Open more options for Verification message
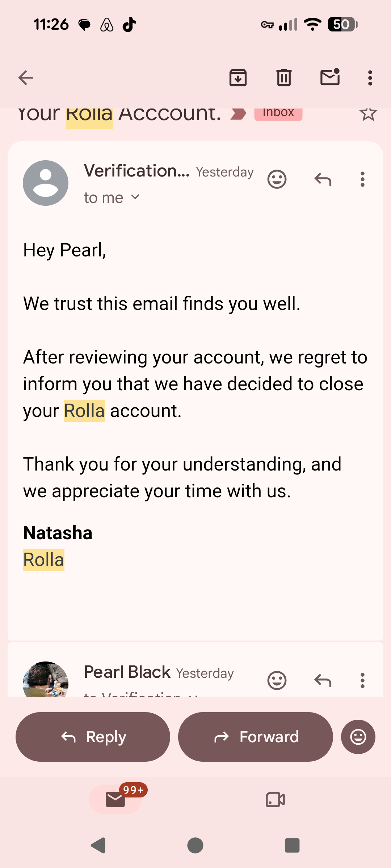 point(362,179)
